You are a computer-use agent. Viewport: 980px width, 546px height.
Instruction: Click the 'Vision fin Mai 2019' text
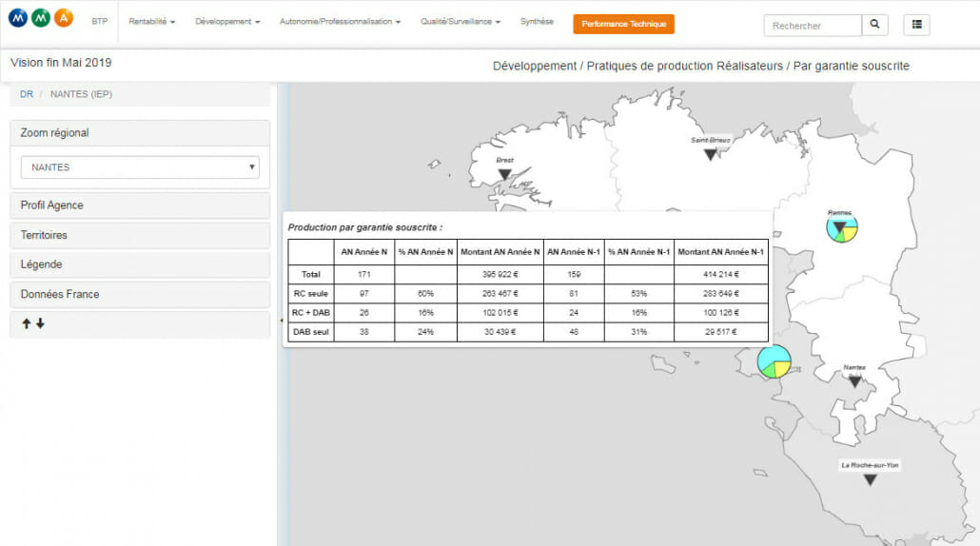(61, 63)
